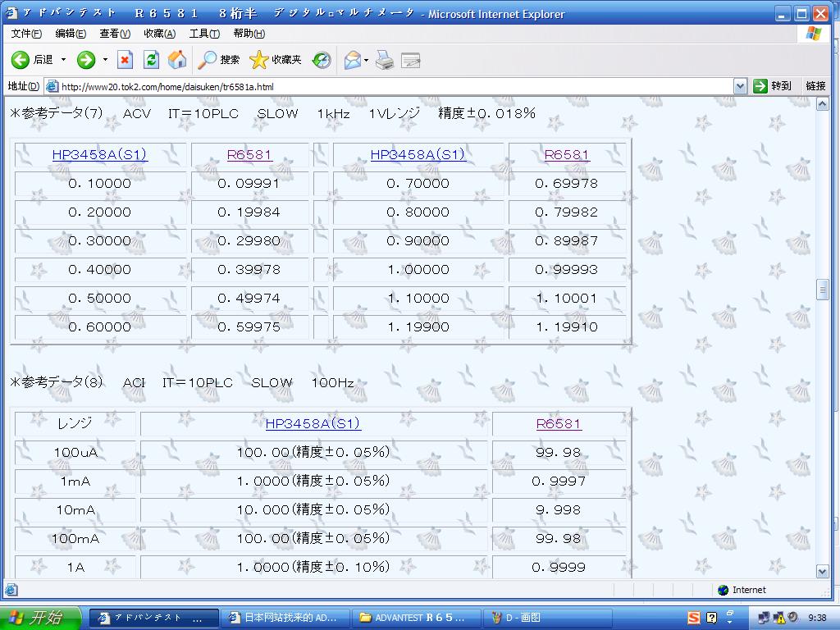Click the green Forward arrow button
The height and width of the screenshot is (630, 840).
[85, 59]
